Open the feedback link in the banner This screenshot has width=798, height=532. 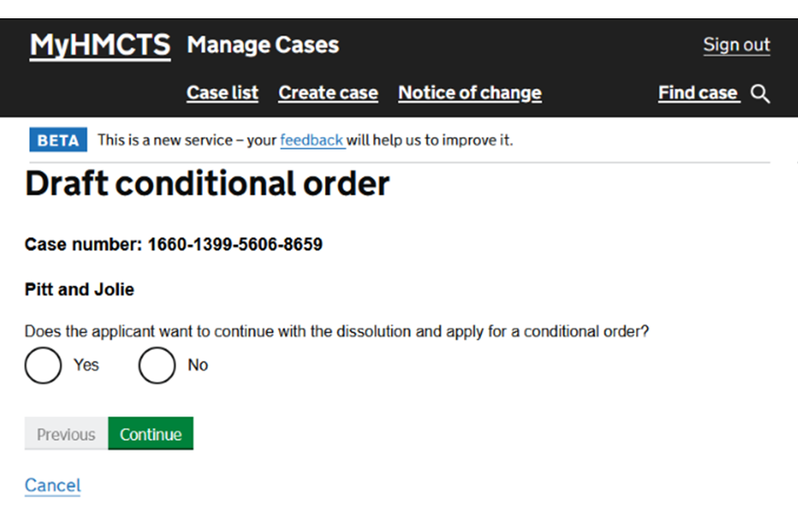[x=312, y=140]
